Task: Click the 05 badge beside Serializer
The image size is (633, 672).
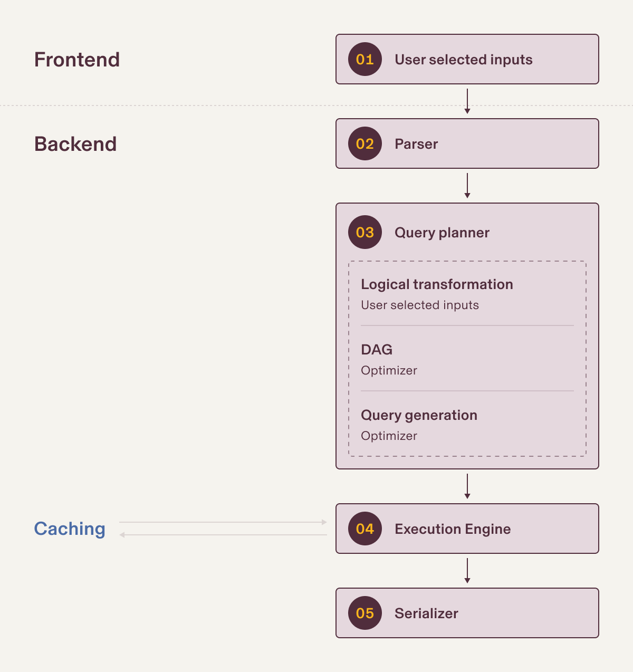Action: tap(365, 613)
